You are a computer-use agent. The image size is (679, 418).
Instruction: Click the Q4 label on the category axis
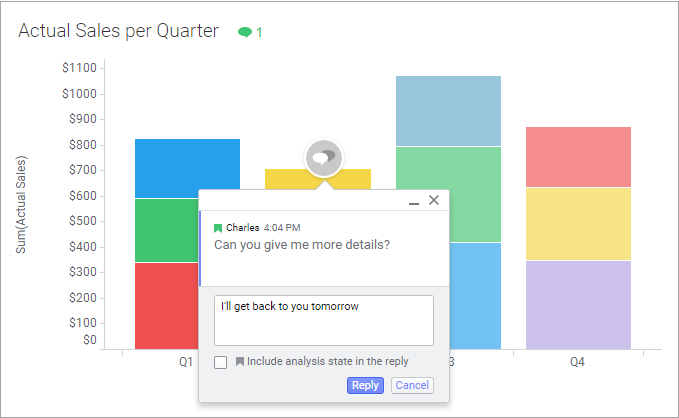[x=577, y=362]
